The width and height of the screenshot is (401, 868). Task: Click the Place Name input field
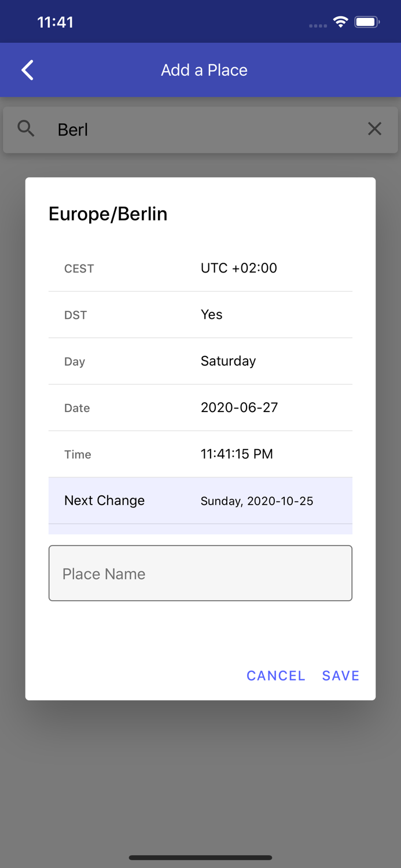pos(200,573)
